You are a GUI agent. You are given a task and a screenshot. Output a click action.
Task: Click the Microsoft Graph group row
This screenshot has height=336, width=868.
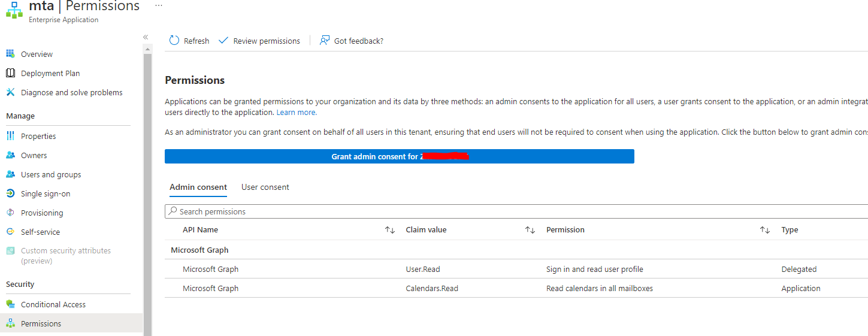coord(516,250)
